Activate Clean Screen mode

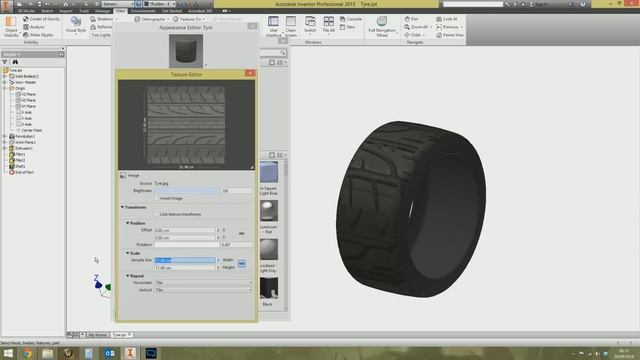[291, 27]
